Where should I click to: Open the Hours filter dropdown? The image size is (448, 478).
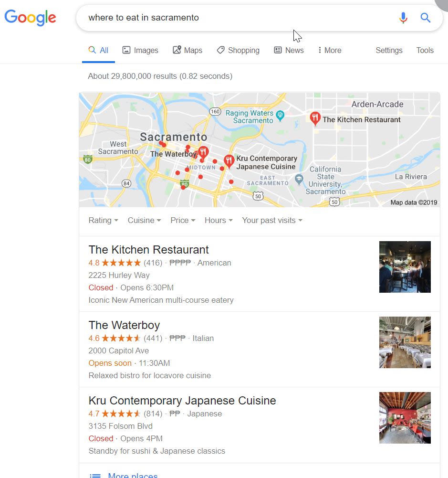tap(219, 220)
